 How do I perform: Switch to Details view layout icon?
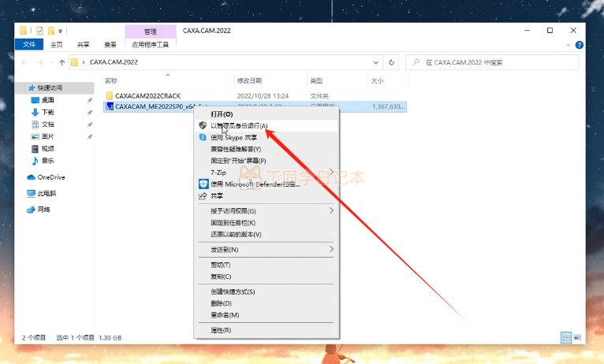point(566,338)
